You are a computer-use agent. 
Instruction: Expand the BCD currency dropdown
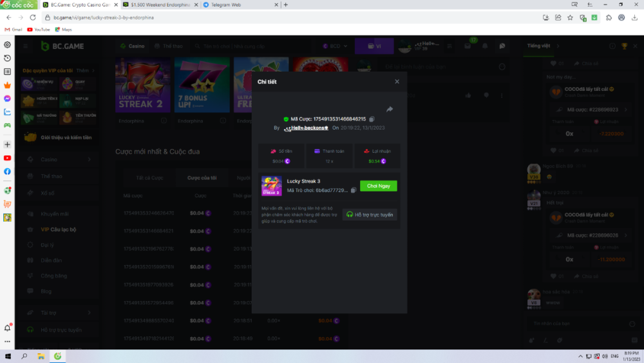[x=335, y=46]
